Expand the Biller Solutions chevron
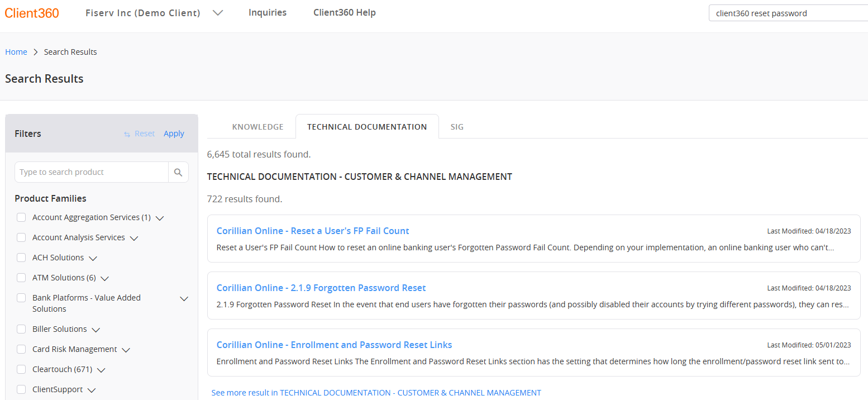Viewport: 868px width, 400px height. 96,330
